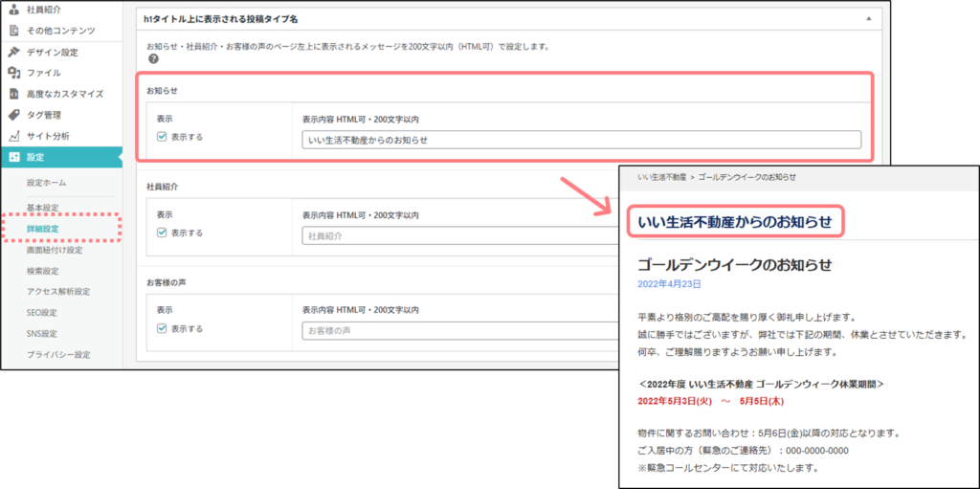The image size is (980, 489).
Task: Collapse the h1タイトル panel with the arrow
Action: coord(868,18)
